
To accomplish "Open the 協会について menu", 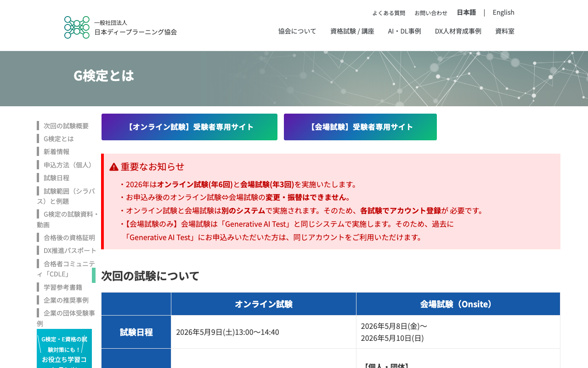I will pos(297,31).
